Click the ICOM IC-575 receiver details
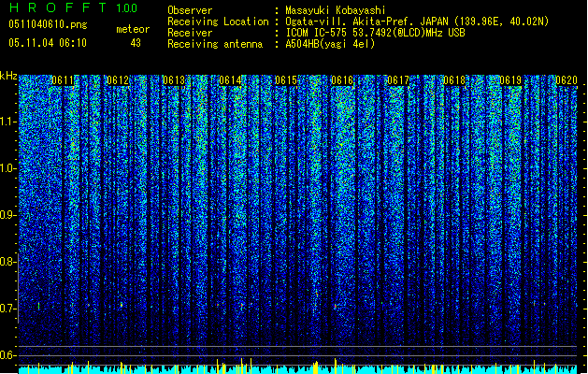This screenshot has width=588, height=374. pos(376,33)
